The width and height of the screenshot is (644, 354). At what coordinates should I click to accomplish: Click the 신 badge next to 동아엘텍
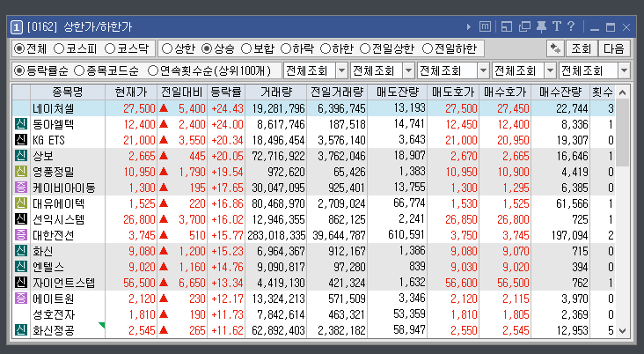[21, 124]
